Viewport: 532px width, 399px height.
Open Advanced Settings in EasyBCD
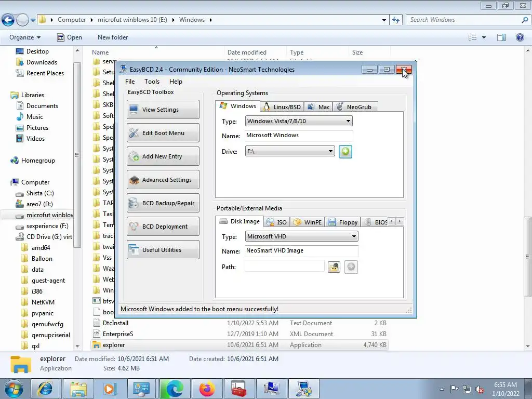(x=163, y=180)
